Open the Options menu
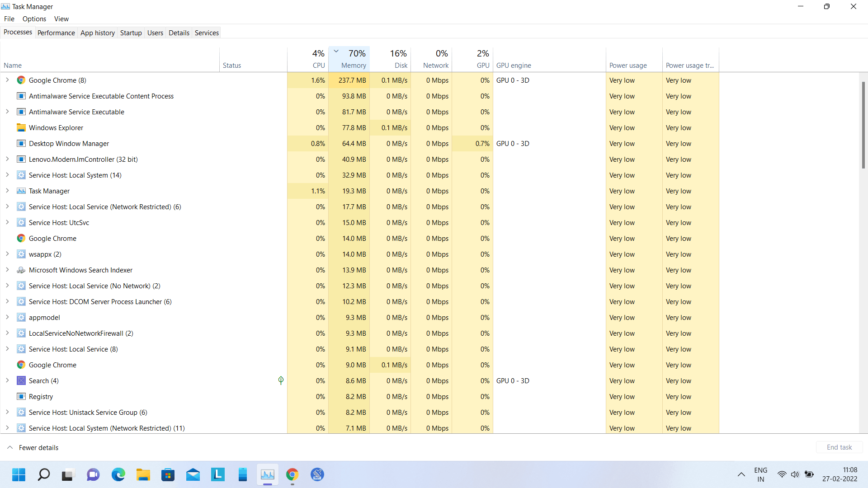Viewport: 868px width, 488px height. [x=34, y=19]
